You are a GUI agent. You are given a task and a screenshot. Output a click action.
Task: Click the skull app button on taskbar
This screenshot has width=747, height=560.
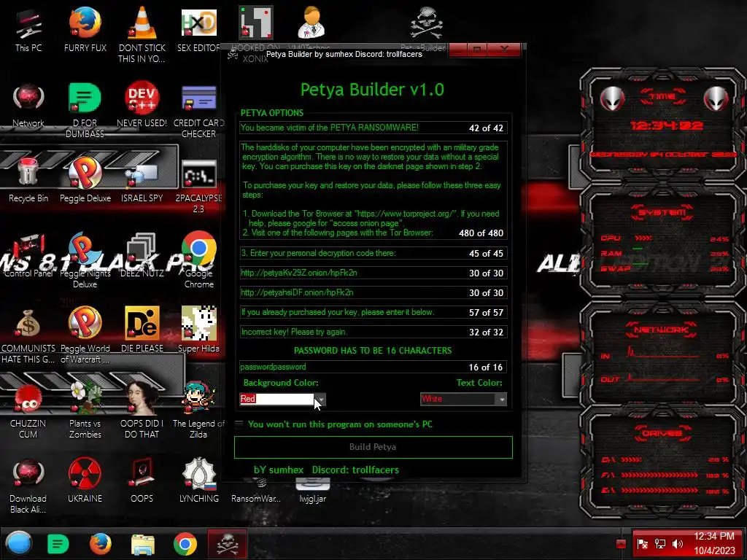pos(228,544)
